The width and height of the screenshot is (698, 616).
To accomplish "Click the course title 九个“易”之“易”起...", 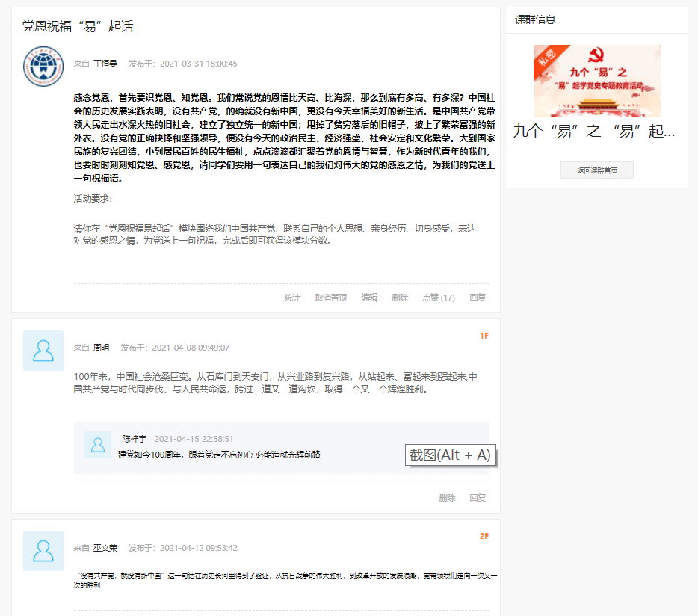I will (595, 131).
